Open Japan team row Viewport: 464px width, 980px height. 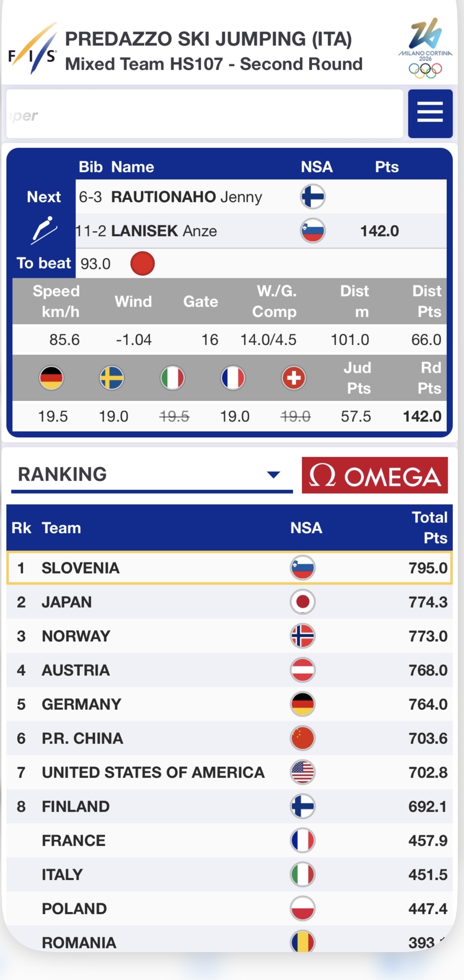(229, 602)
